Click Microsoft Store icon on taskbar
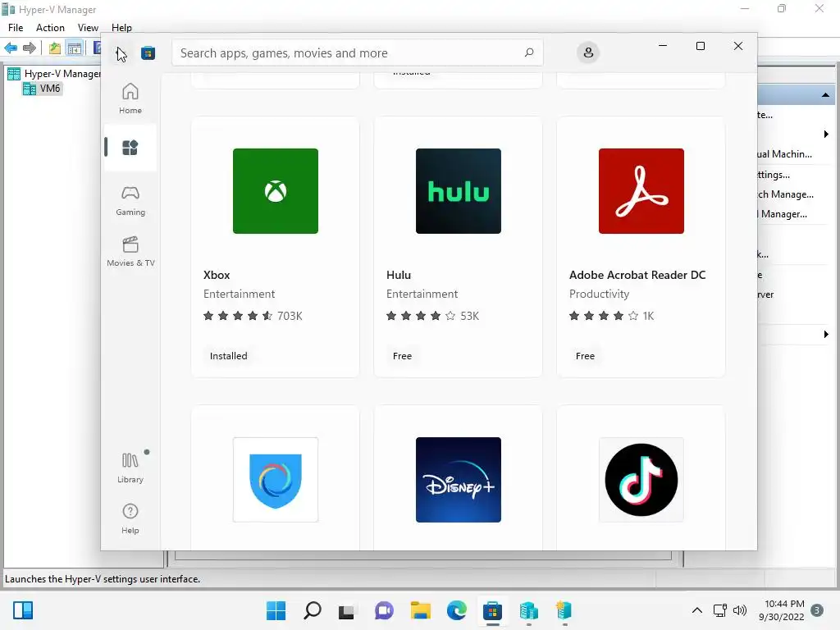840x630 pixels. click(492, 610)
